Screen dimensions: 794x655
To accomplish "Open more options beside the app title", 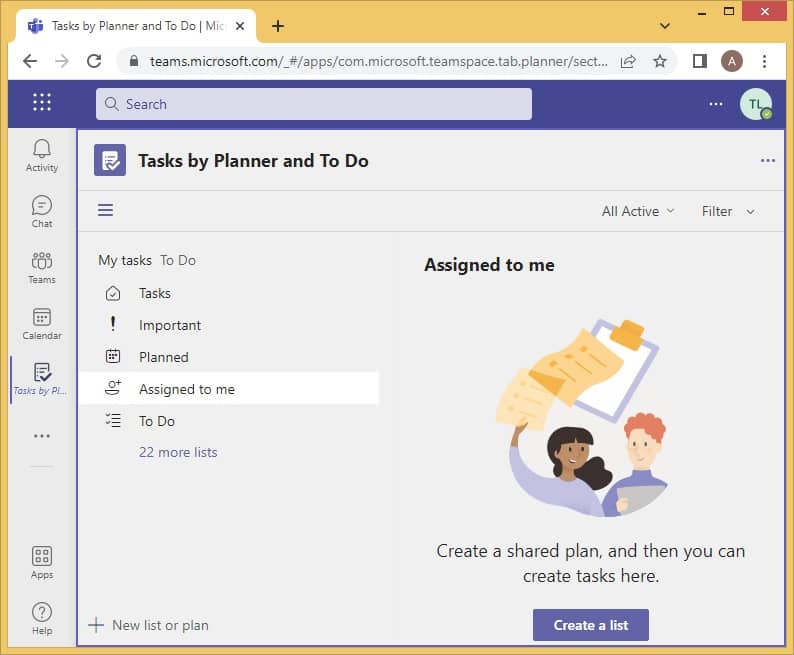I will (767, 160).
